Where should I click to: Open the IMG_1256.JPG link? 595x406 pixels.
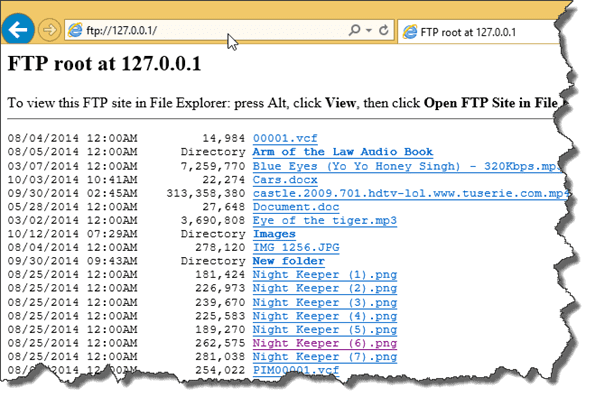point(296,247)
